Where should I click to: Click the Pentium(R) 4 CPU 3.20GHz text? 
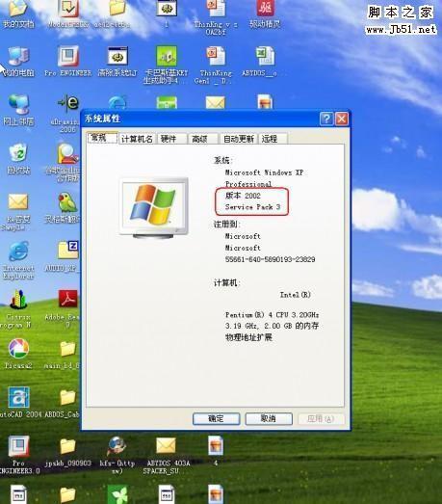click(x=273, y=315)
